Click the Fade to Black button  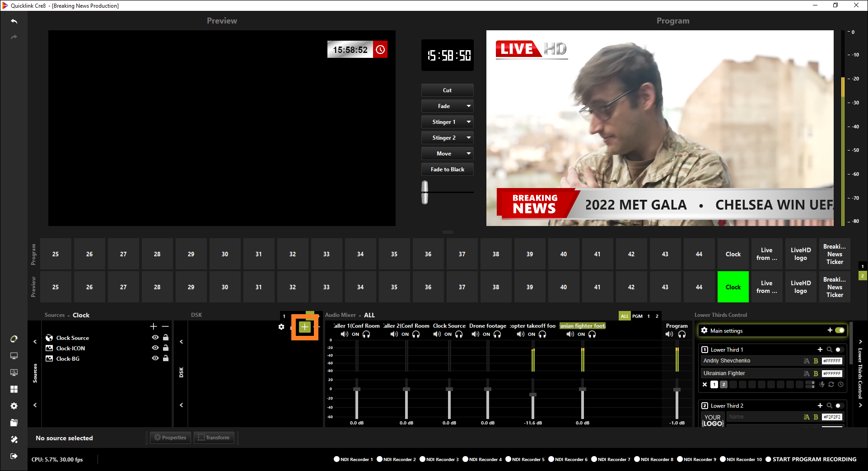[447, 170]
